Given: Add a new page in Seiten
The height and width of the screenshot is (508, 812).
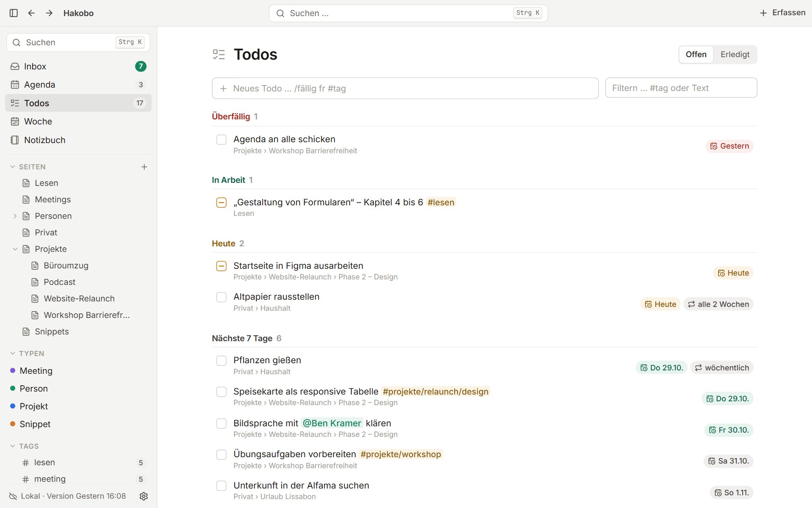Looking at the screenshot, I should click(x=144, y=167).
